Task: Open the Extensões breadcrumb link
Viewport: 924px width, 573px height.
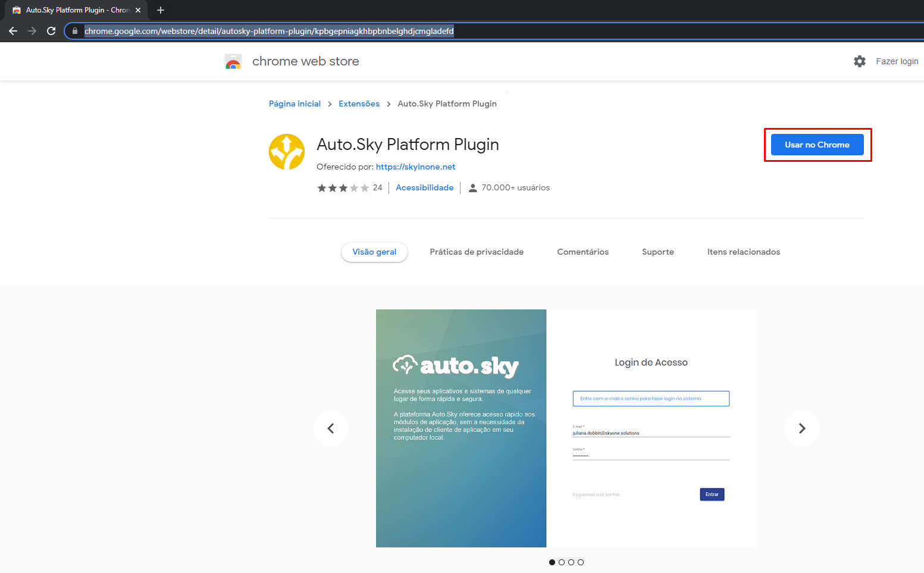Action: click(359, 104)
